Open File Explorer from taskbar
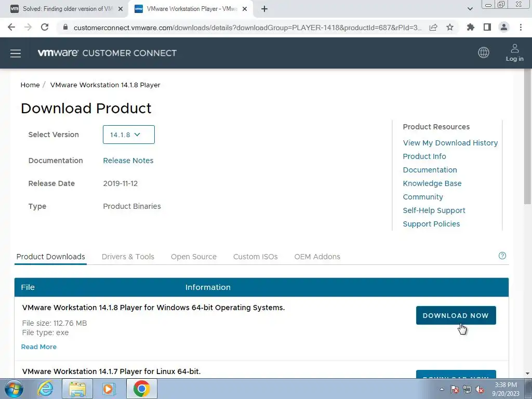 (x=77, y=389)
